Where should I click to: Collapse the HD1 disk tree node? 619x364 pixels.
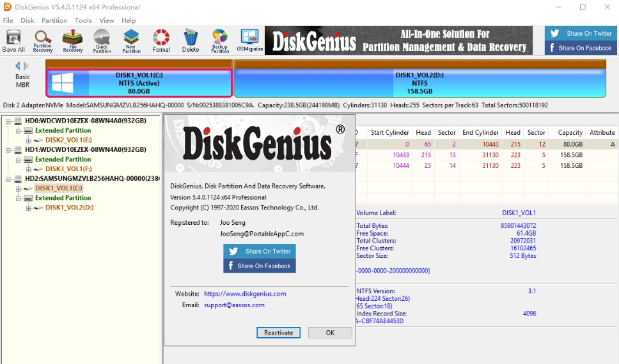coord(8,150)
